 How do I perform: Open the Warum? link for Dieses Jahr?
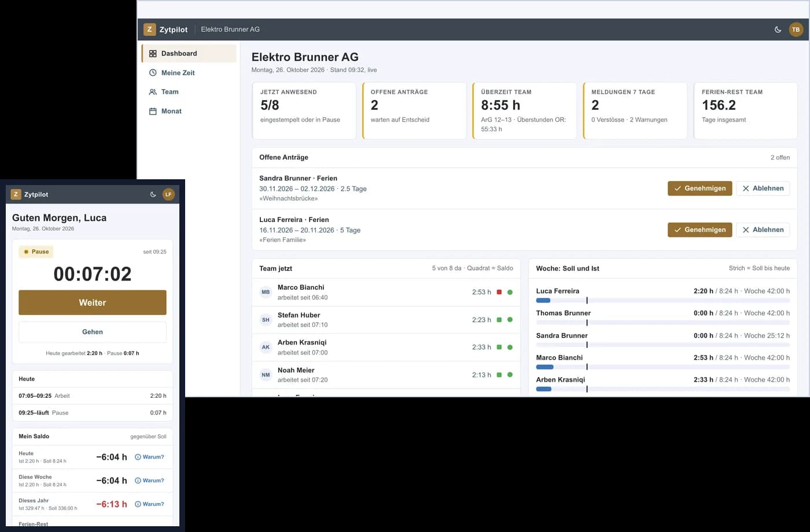click(x=149, y=504)
